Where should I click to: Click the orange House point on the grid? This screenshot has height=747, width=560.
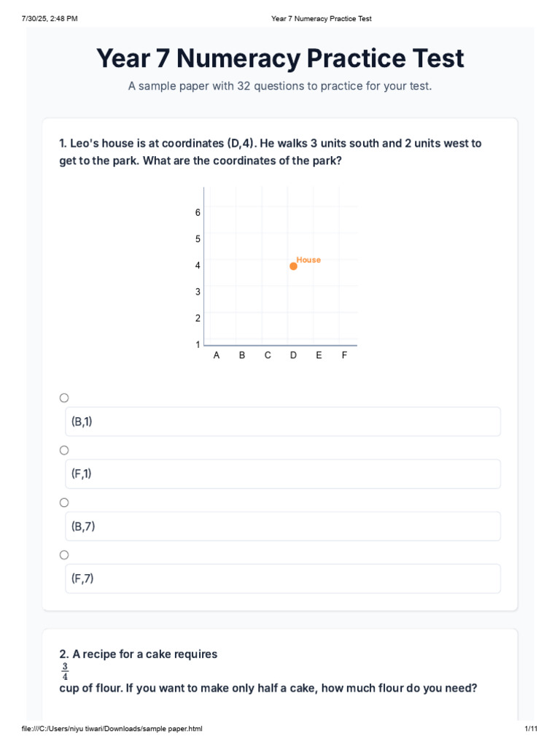point(293,266)
